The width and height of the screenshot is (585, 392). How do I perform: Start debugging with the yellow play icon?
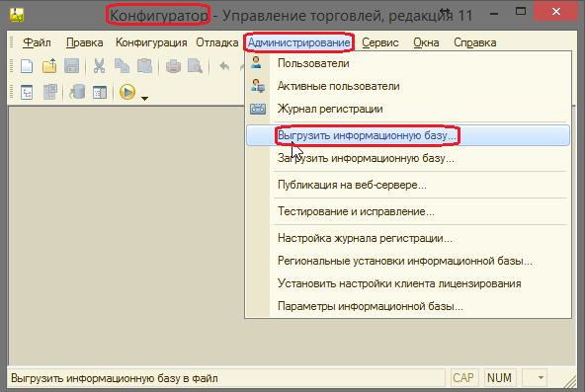[x=127, y=92]
